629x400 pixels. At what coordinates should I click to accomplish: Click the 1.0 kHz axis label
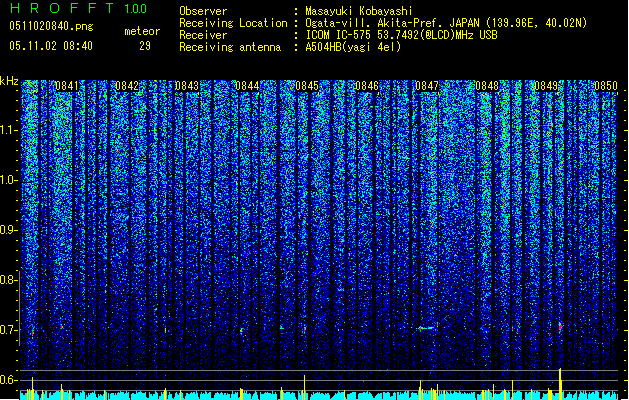coord(9,180)
